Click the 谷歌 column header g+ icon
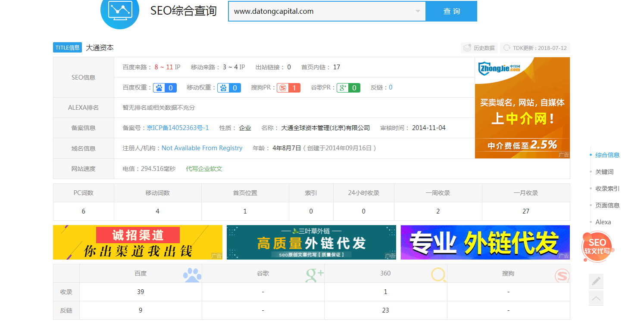The image size is (644, 325). [x=315, y=275]
